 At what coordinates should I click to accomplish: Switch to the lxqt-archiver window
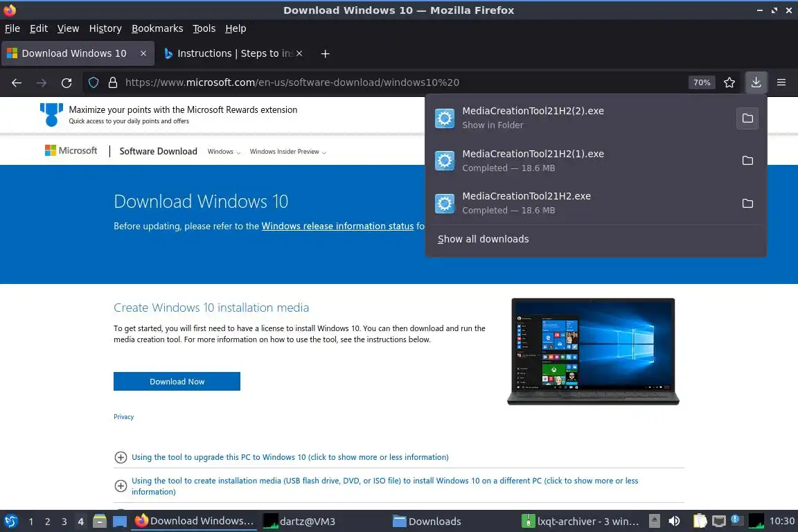[582, 522]
